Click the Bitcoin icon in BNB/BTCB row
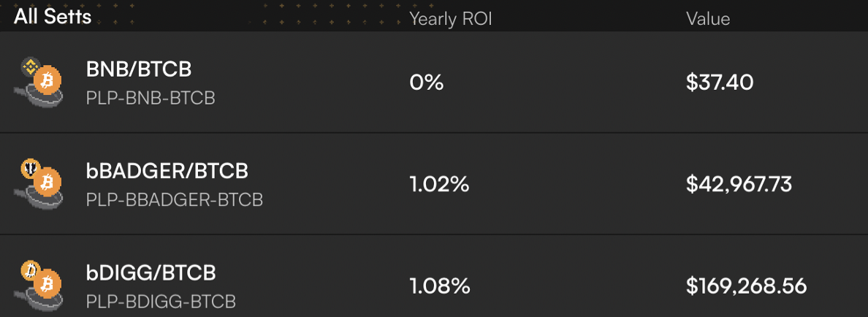868x317 pixels. tap(47, 81)
